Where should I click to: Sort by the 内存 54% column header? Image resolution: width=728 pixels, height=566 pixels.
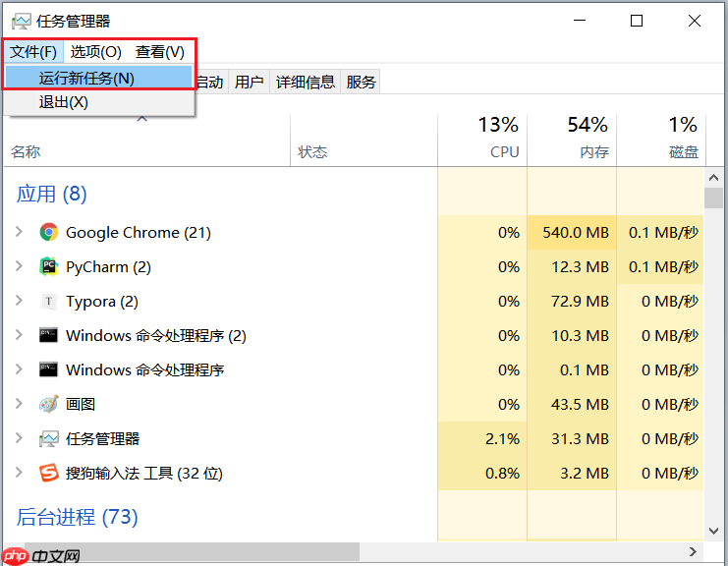[572, 141]
